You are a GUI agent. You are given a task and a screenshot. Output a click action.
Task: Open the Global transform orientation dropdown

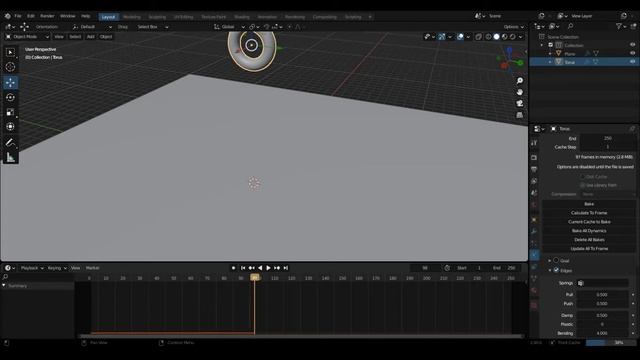click(x=229, y=27)
